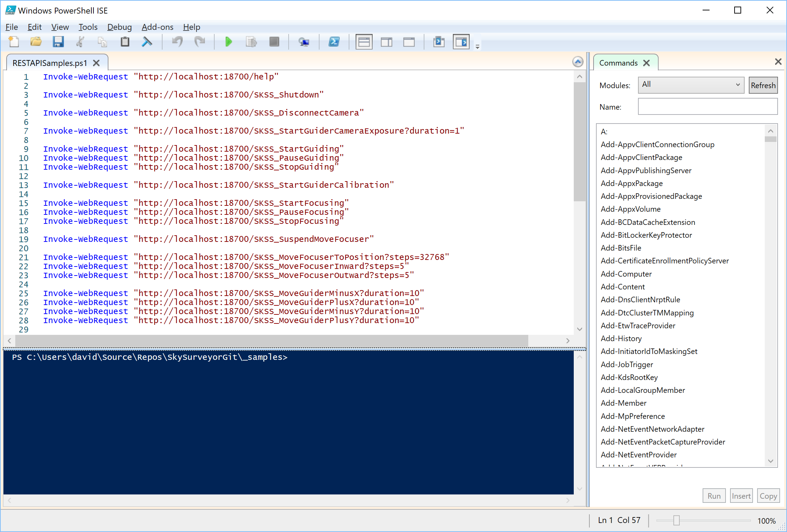Viewport: 787px width, 532px height.
Task: Select Add-History command entry
Action: (621, 339)
